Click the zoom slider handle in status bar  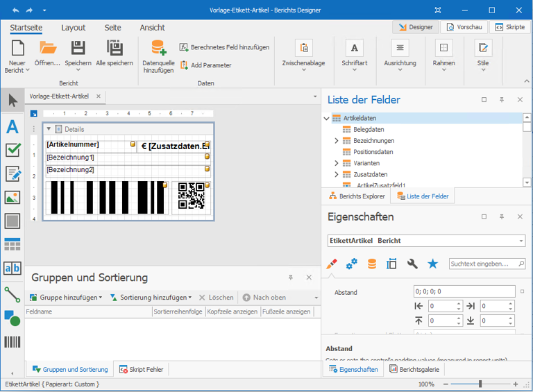click(x=480, y=384)
